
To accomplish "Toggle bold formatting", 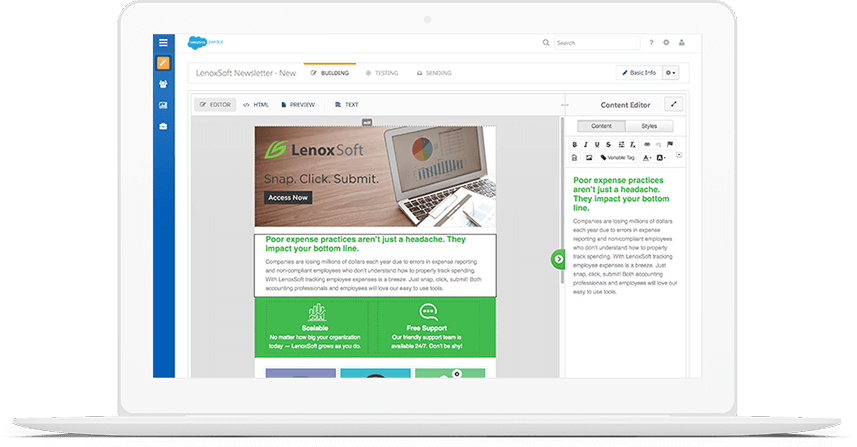I will [x=574, y=145].
